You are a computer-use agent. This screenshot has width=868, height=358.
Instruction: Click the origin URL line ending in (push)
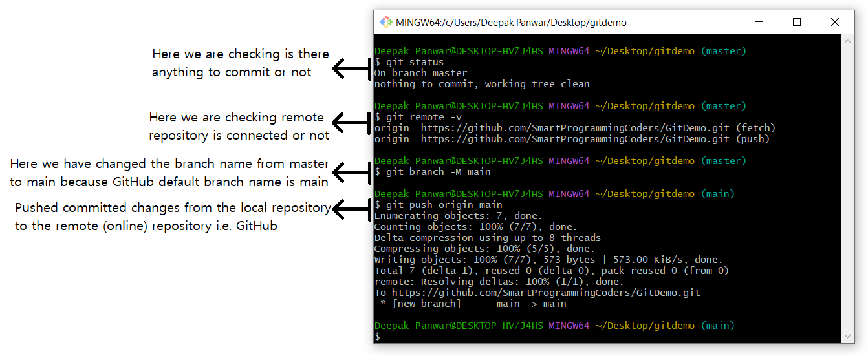572,139
